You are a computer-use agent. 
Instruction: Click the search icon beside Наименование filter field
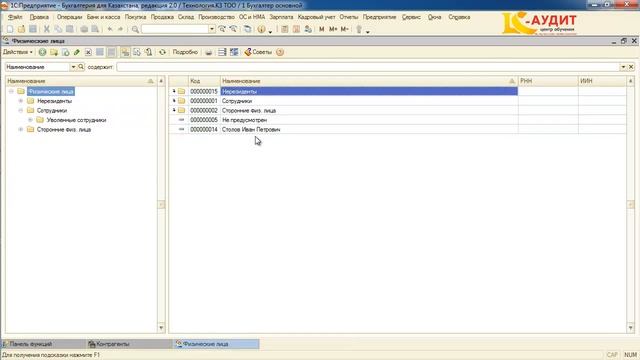click(x=81, y=67)
